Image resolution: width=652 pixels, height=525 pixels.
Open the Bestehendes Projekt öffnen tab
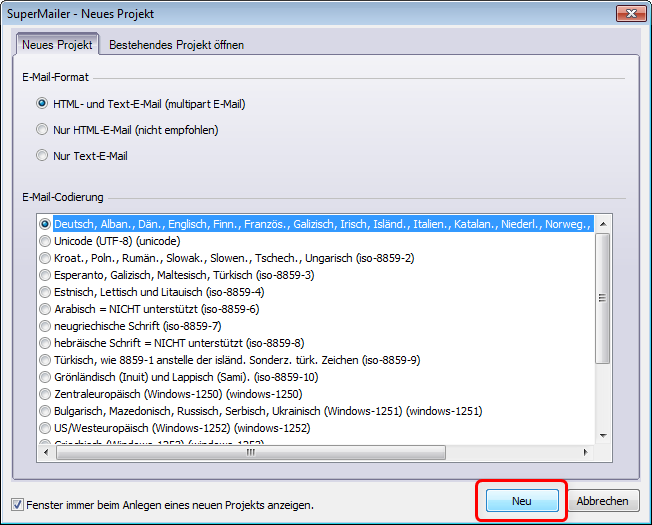(x=176, y=45)
